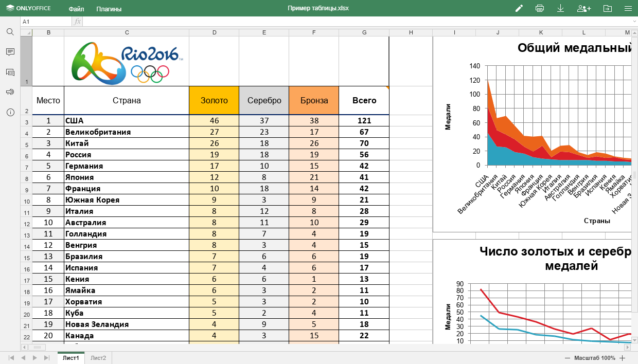Select Куба country cell
Screen dimensions: 638x364
pos(127,313)
